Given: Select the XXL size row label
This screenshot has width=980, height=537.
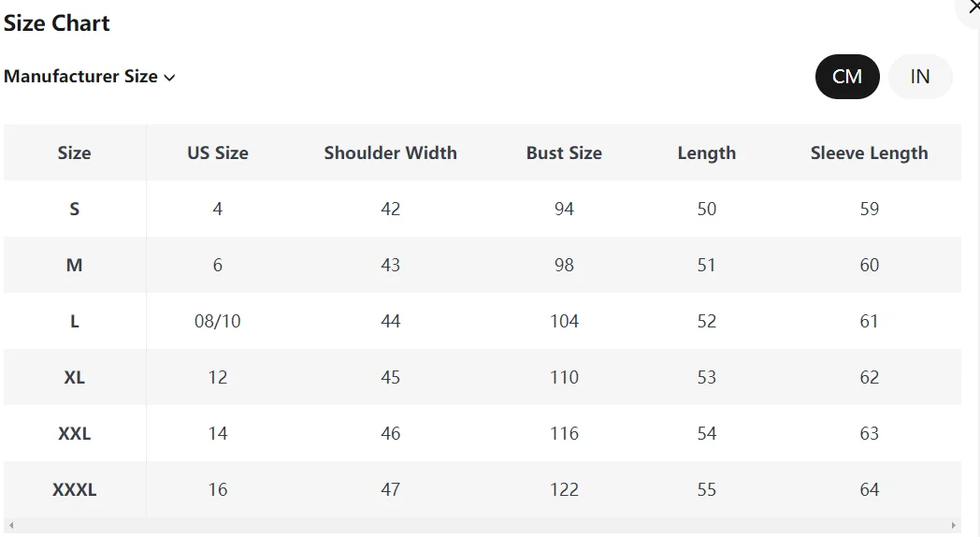Looking at the screenshot, I should (x=74, y=433).
